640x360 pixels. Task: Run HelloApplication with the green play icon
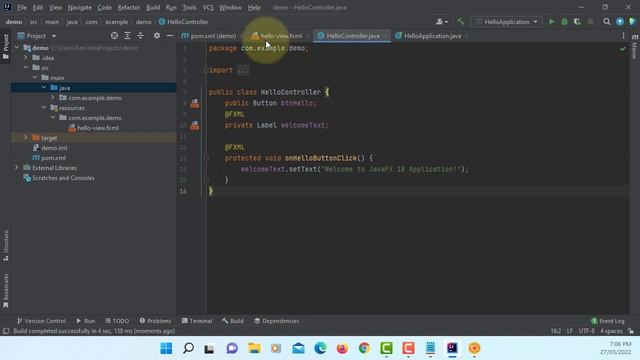551,22
